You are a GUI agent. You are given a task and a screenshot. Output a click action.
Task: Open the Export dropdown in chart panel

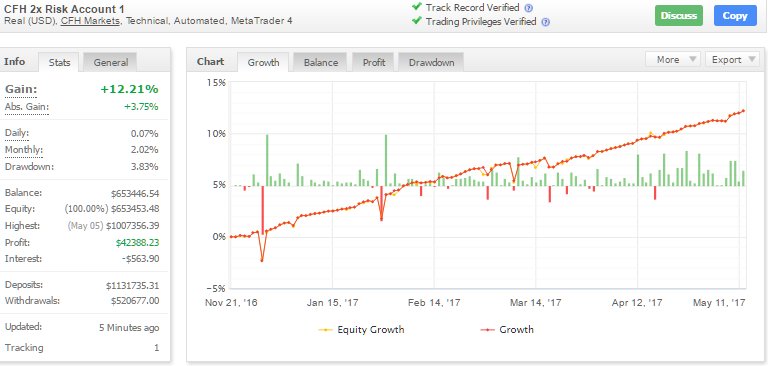click(733, 60)
